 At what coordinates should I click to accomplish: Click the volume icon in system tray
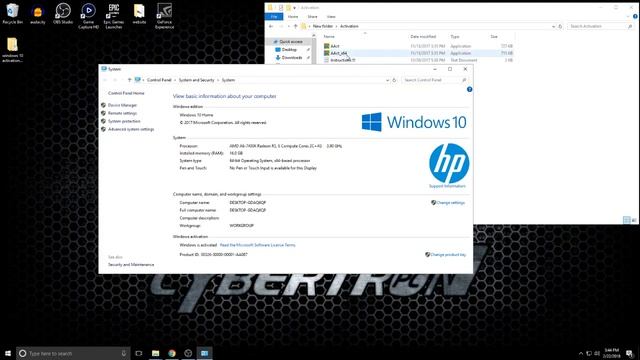coord(597,353)
